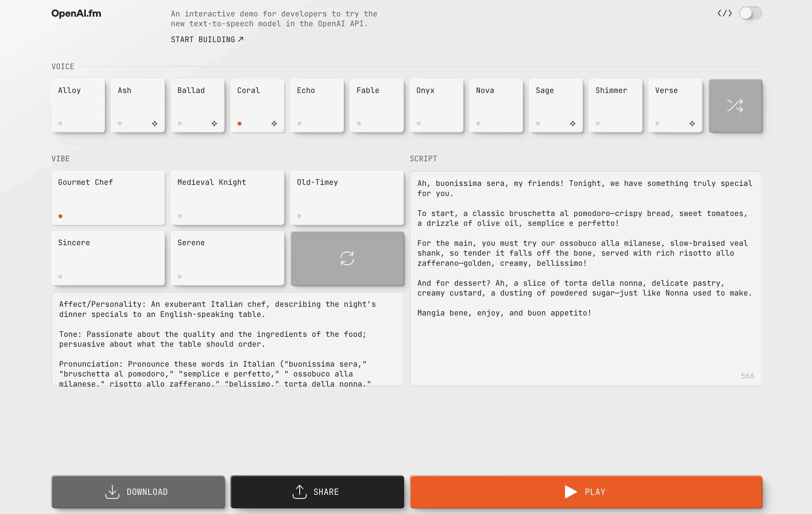Open the START BUILDING link
The image size is (812, 514).
pos(207,39)
